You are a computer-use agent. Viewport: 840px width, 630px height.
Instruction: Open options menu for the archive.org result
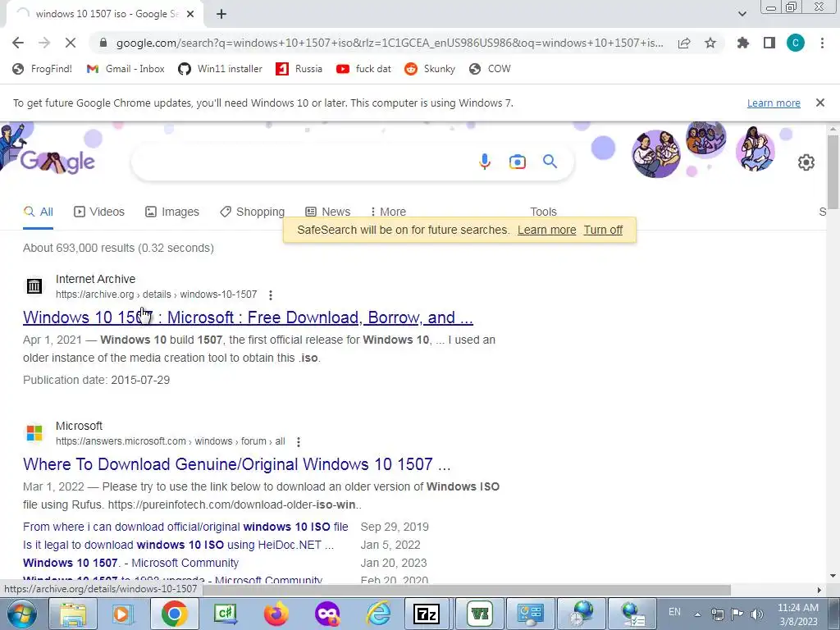(271, 294)
